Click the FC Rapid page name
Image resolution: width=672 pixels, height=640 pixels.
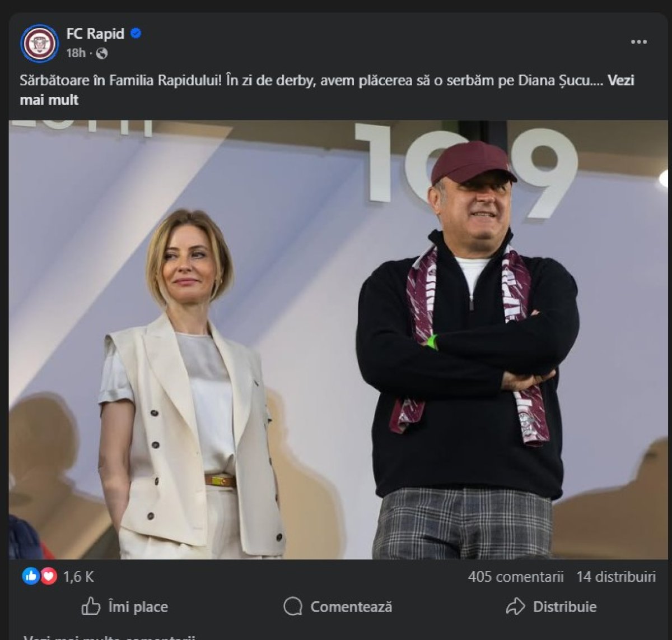coord(95,34)
